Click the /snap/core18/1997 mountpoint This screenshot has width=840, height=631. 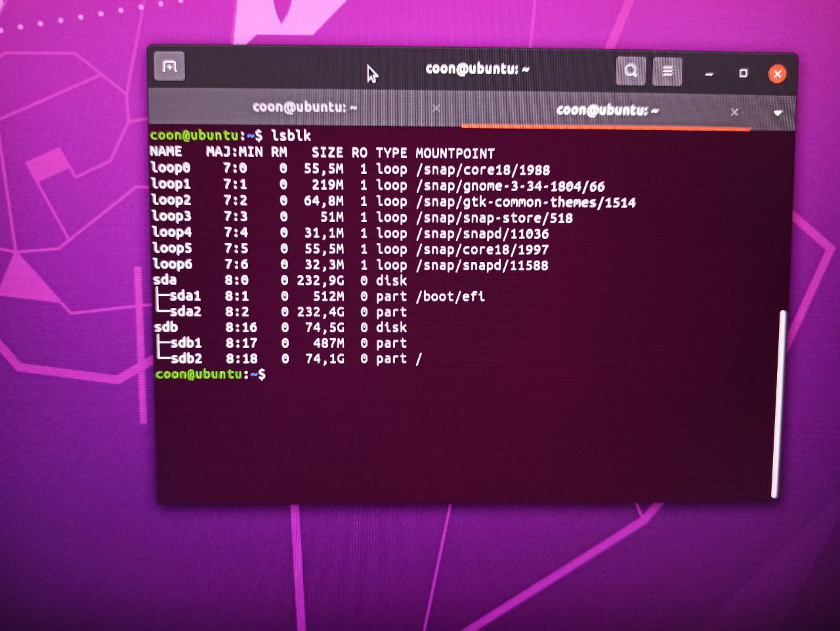coord(482,250)
